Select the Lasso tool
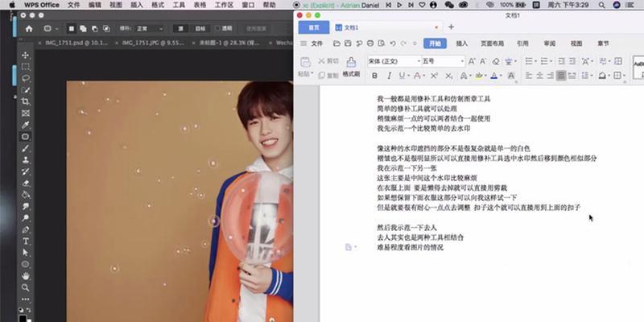This screenshot has height=322, width=644. point(26,78)
